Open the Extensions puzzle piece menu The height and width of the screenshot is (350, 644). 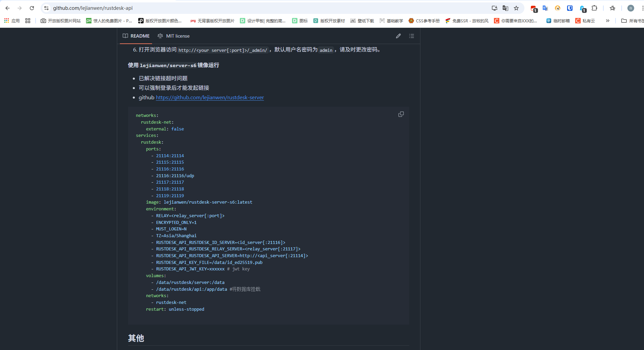click(595, 8)
